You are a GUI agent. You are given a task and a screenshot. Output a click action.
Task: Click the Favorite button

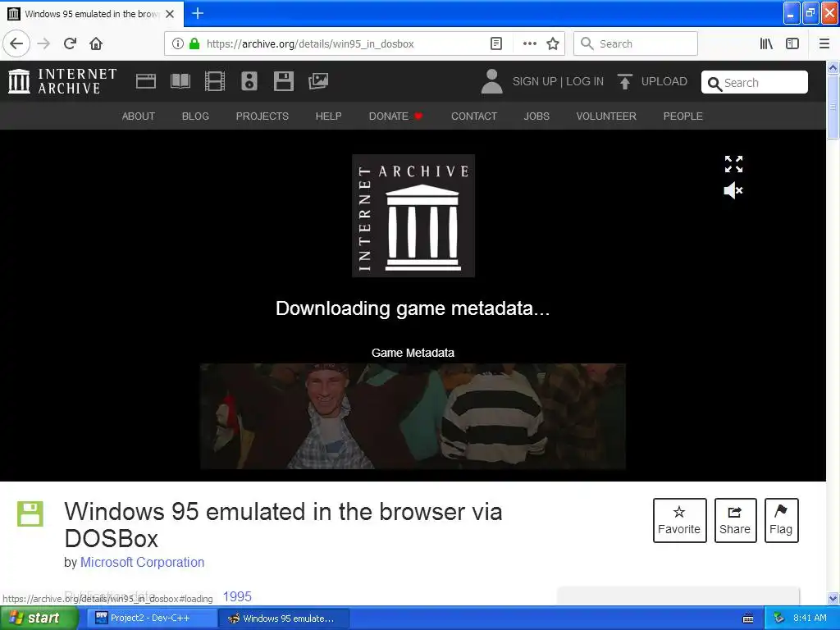[x=679, y=520]
